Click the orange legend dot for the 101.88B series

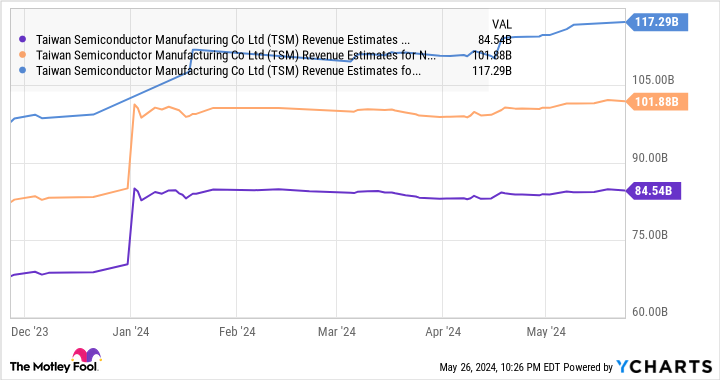coord(22,55)
